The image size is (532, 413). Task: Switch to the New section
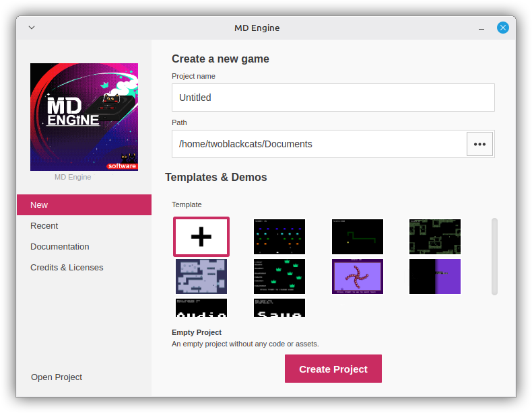point(84,205)
